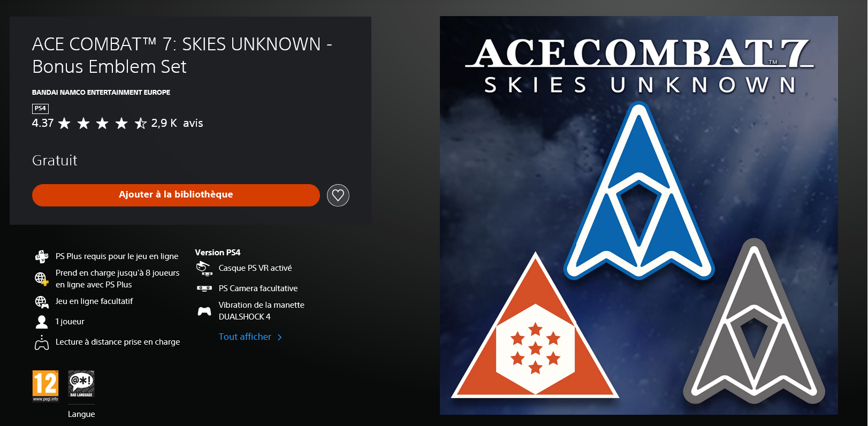Open the Ace Combat 7 emblem cover image

pyautogui.click(x=639, y=215)
